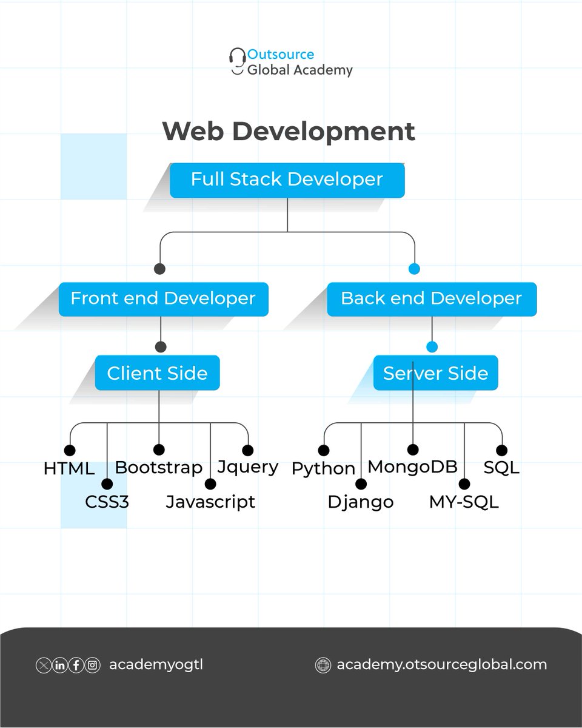Select the blue connector dot above Back end Developer
Image resolution: width=582 pixels, height=728 pixels.
(x=414, y=268)
